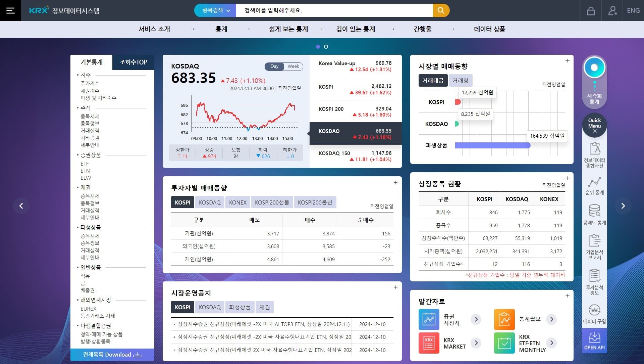Select the 거래대금 toggle
The width and height of the screenshot is (644, 364).
[433, 81]
